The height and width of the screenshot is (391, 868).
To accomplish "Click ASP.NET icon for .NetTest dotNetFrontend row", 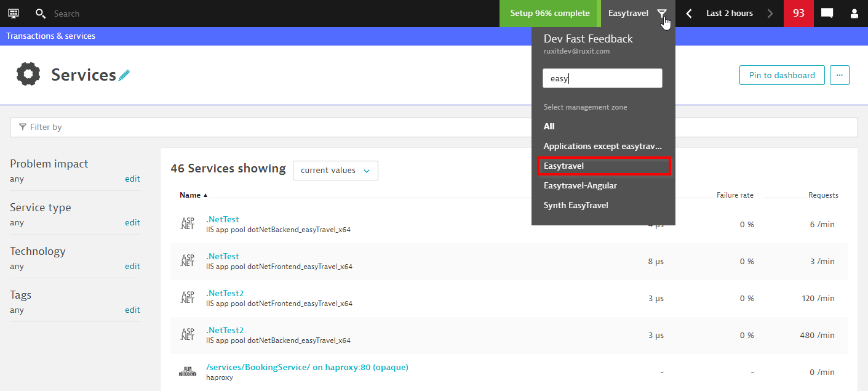I will coord(188,261).
